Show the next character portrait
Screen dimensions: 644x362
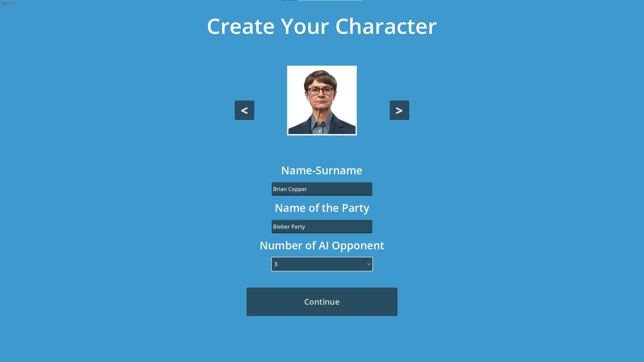click(399, 110)
